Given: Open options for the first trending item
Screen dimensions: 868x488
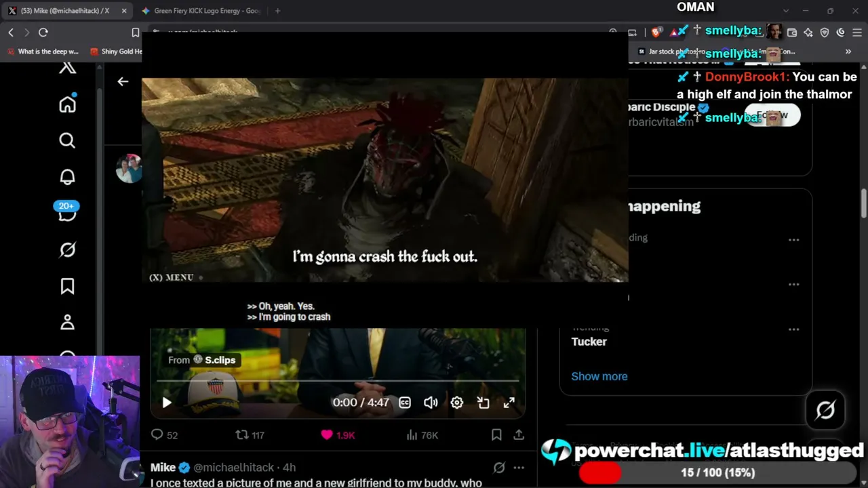Looking at the screenshot, I should point(794,240).
